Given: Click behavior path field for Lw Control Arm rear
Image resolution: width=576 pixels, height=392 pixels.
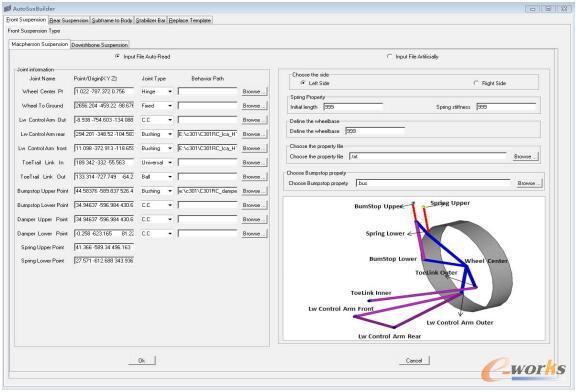Looking at the screenshot, I should pos(208,134).
